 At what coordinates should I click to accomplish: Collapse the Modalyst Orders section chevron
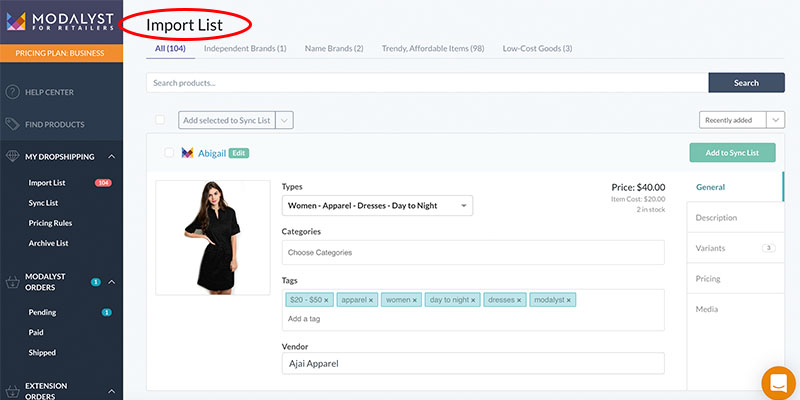(112, 282)
